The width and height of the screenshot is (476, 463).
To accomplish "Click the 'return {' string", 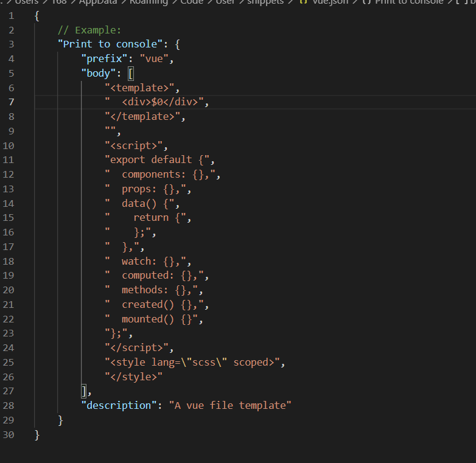I will (x=145, y=218).
